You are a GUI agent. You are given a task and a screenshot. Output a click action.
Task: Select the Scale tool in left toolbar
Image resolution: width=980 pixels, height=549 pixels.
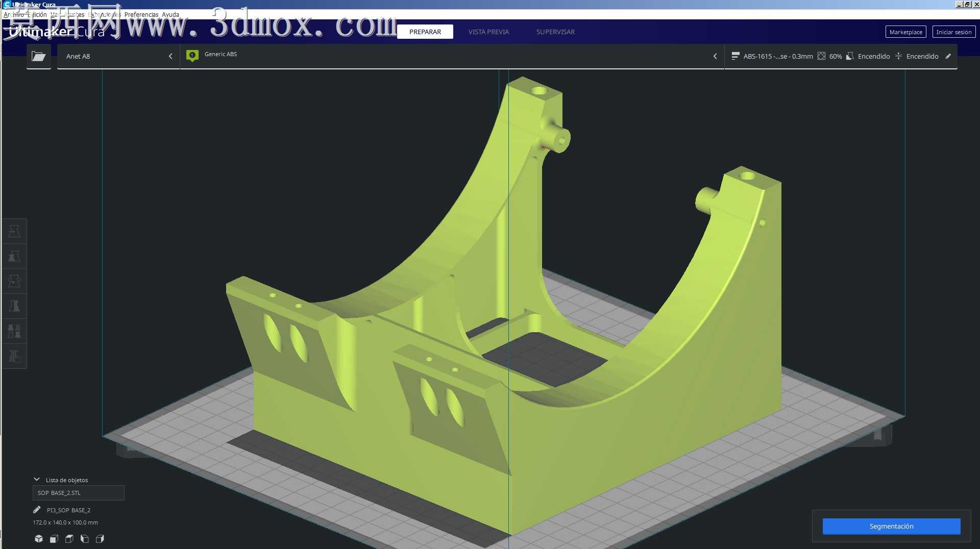tap(14, 256)
